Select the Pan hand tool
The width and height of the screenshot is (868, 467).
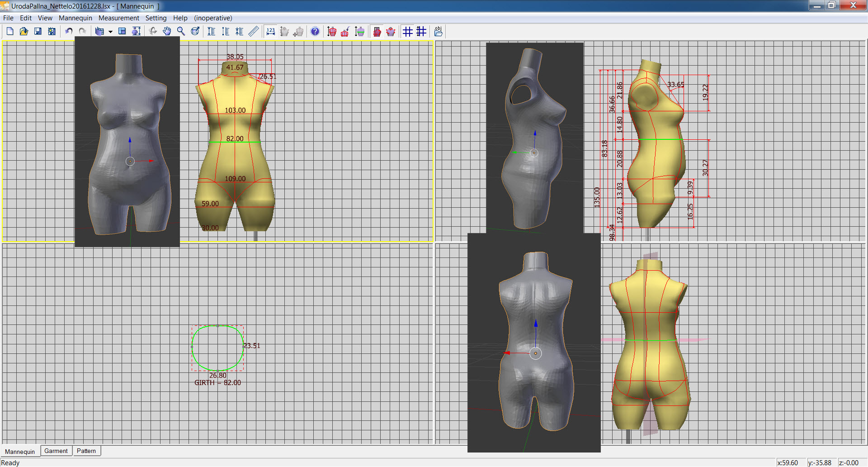(x=167, y=31)
